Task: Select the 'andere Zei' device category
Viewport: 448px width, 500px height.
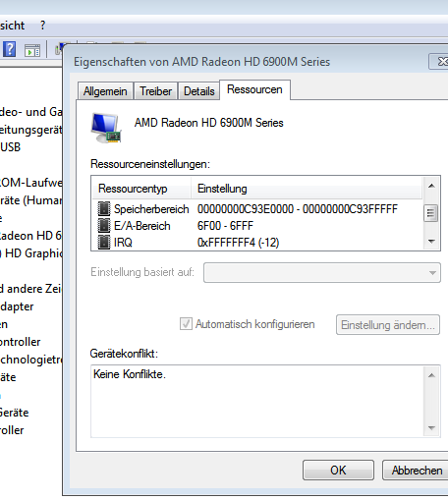Action: pos(30,289)
